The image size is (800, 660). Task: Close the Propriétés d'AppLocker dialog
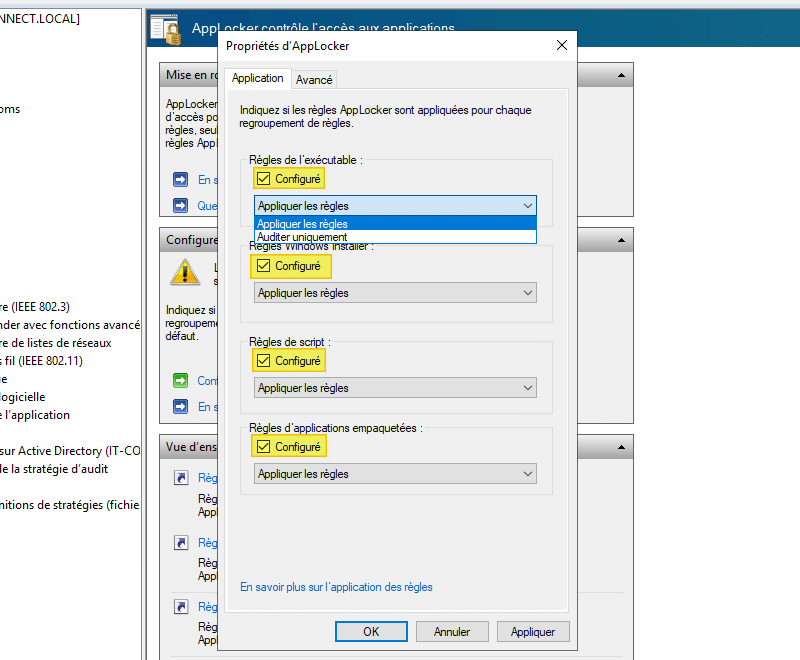point(562,45)
